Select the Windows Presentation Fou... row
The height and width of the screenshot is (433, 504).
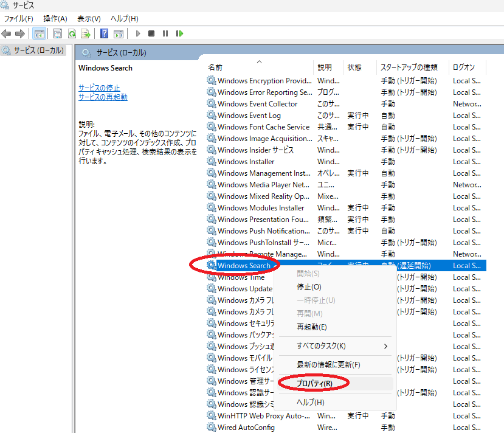[346, 219]
